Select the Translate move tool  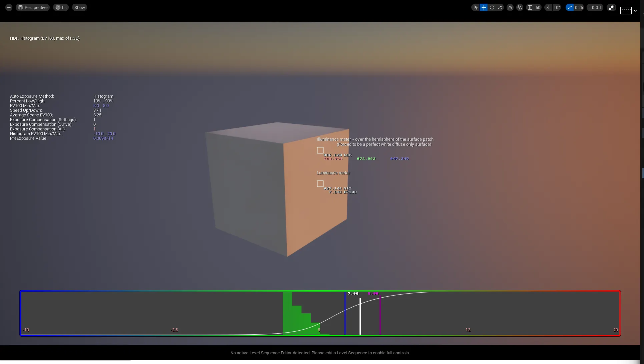pyautogui.click(x=484, y=7)
